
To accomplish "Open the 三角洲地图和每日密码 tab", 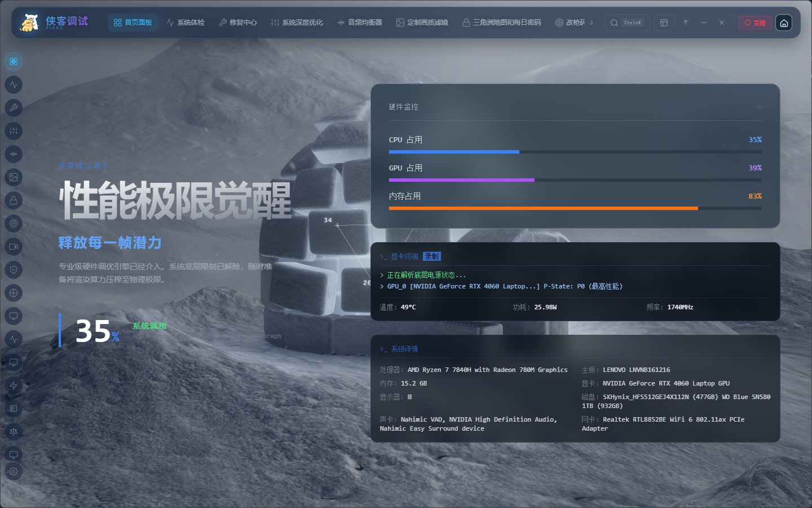I will (x=501, y=23).
